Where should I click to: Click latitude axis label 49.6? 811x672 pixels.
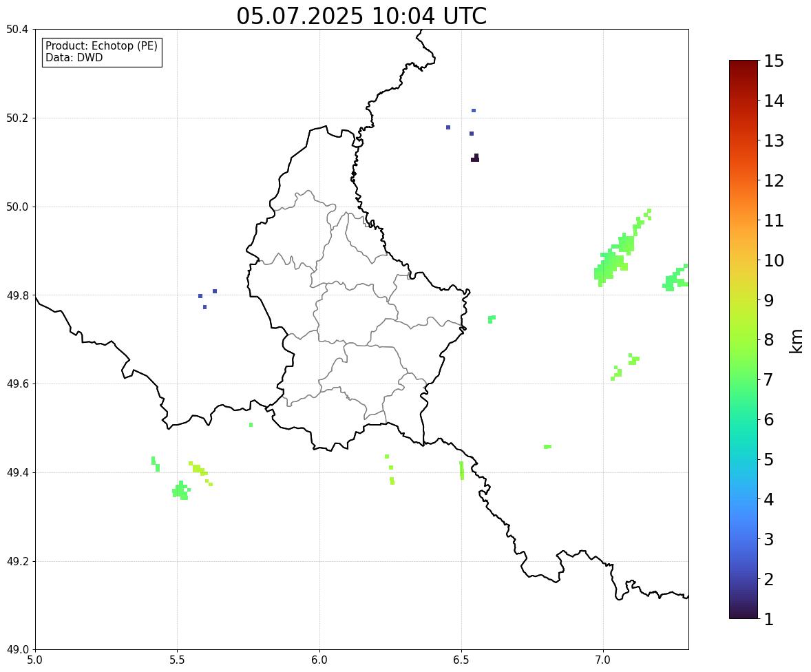(x=17, y=384)
